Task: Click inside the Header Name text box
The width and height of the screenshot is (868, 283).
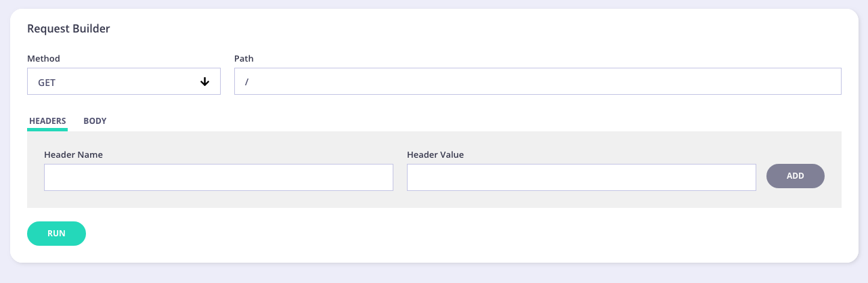Action: click(x=218, y=177)
